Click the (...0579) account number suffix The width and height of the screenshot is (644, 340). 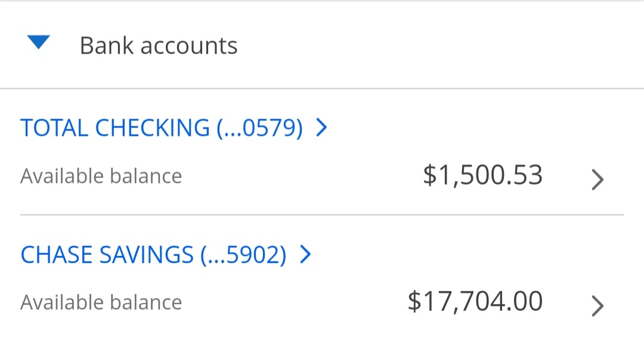pyautogui.click(x=260, y=128)
